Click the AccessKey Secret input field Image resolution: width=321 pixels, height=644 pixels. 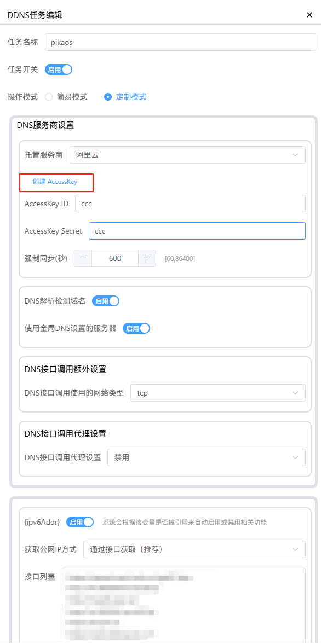[197, 231]
